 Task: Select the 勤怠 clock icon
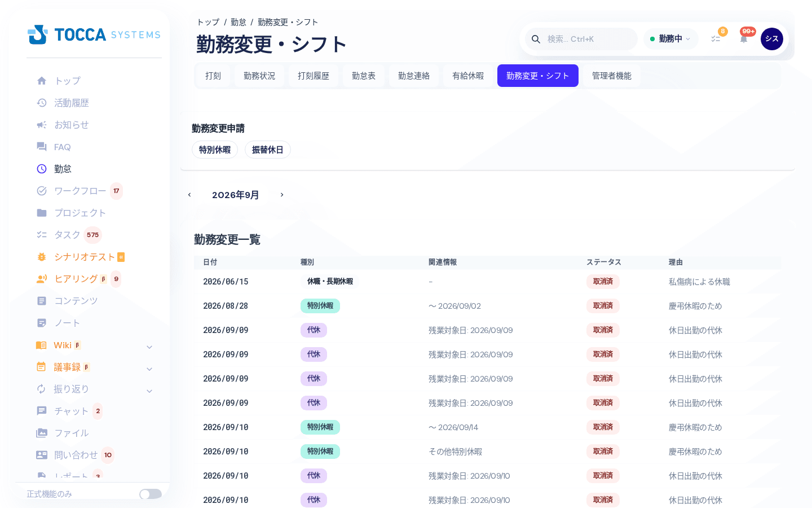point(42,169)
